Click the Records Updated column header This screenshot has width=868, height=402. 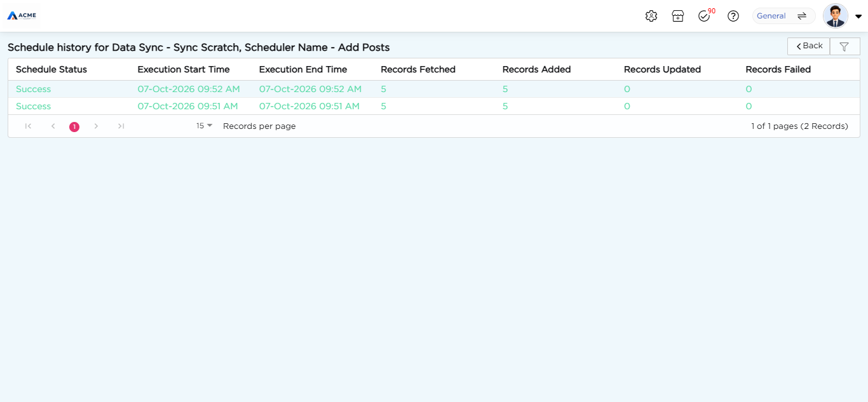click(x=663, y=69)
